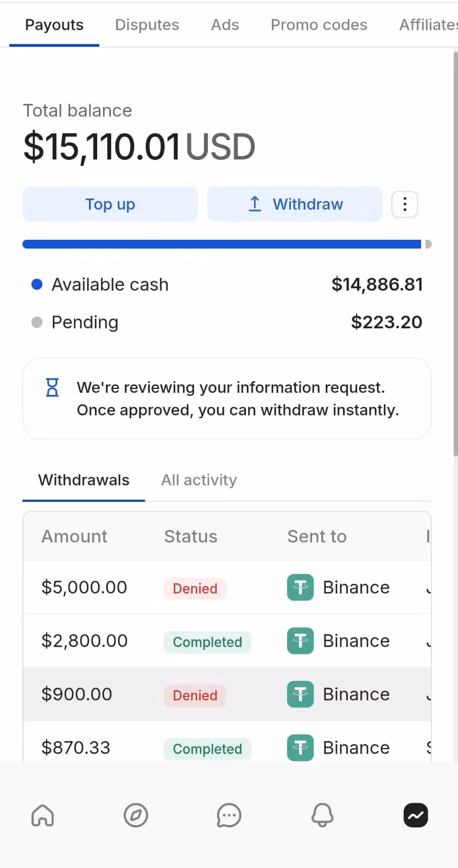Click the Top up button

[x=110, y=205]
